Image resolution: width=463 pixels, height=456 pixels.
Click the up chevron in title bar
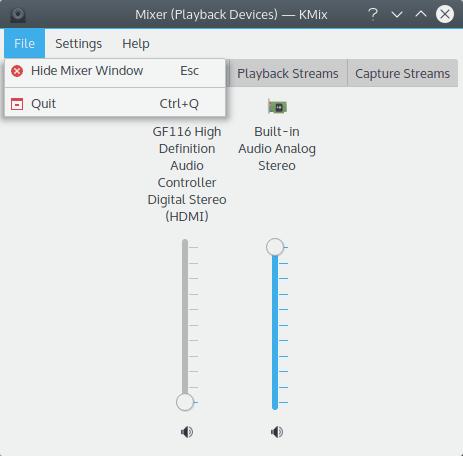click(x=421, y=14)
